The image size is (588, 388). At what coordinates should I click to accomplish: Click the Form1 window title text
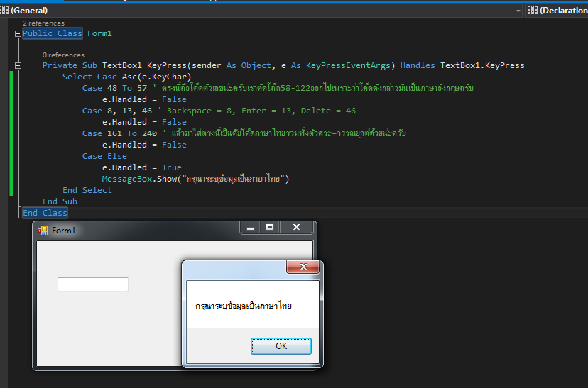click(64, 231)
